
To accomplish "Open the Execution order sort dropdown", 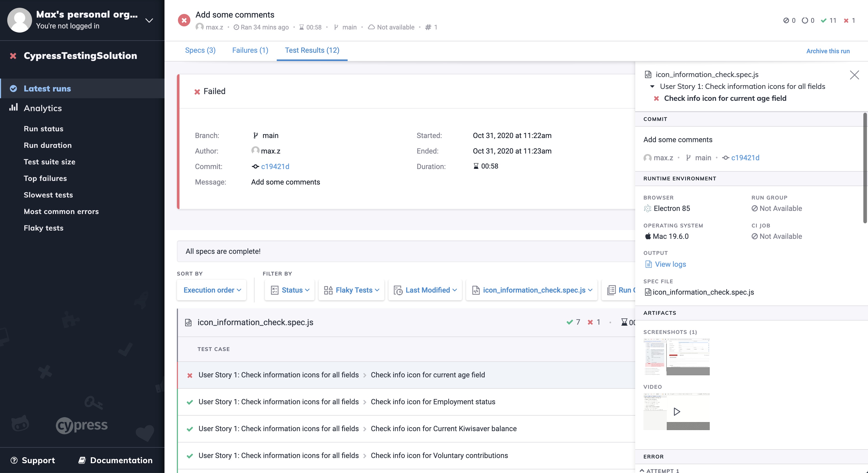I will coord(212,290).
